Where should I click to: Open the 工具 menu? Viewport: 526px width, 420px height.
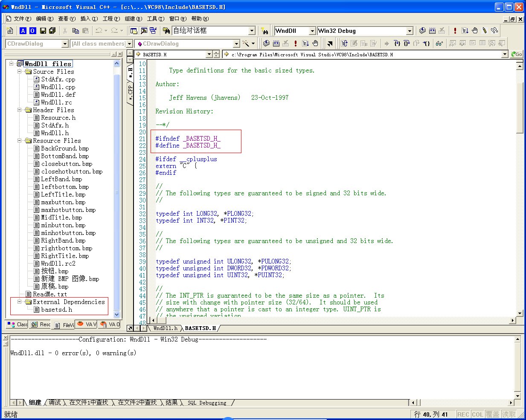(x=155, y=19)
